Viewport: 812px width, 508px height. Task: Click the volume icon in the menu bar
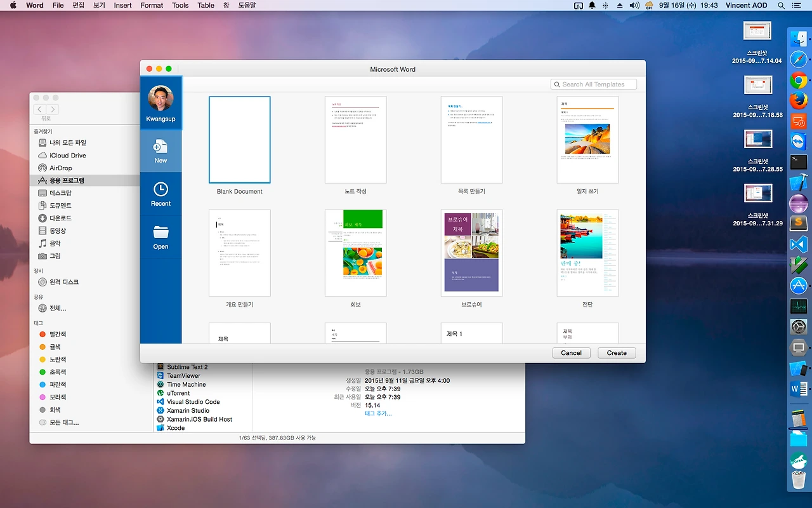coord(634,5)
